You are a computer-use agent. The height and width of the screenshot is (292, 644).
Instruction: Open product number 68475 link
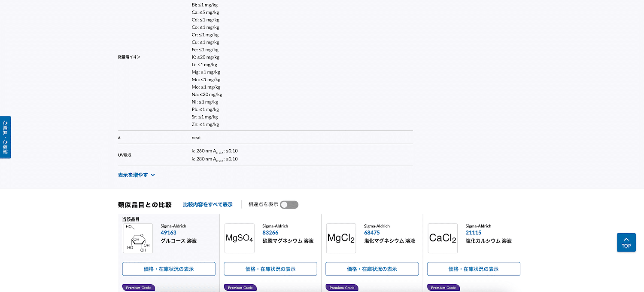click(372, 233)
